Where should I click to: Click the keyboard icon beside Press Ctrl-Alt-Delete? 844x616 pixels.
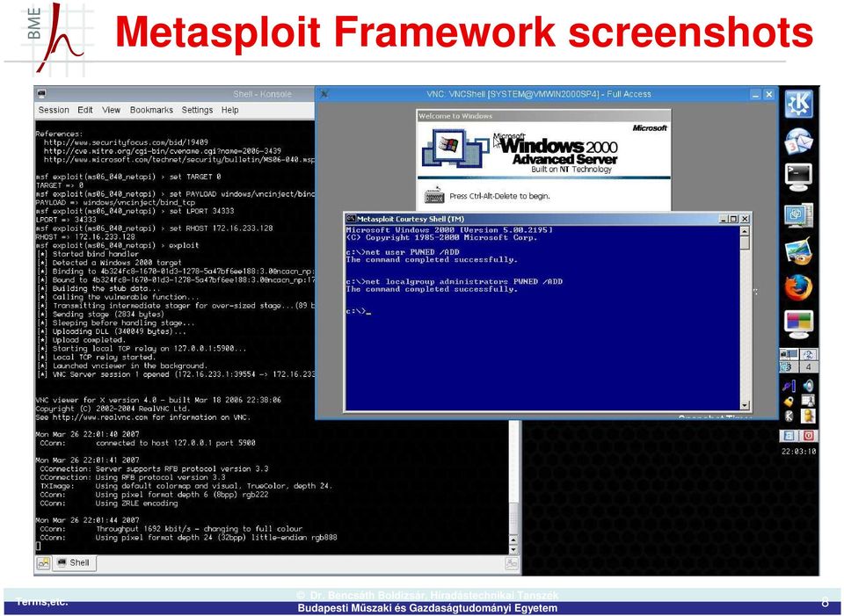coord(433,195)
